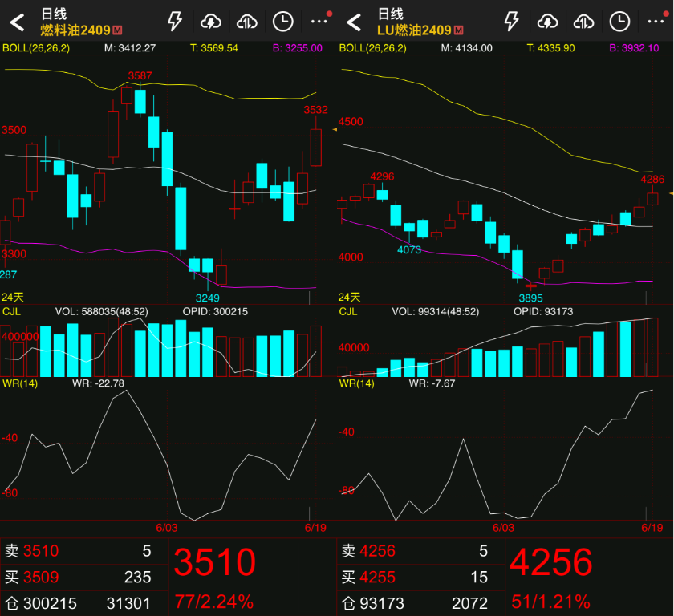
Task: Tap large last price 4256
Action: point(551,562)
